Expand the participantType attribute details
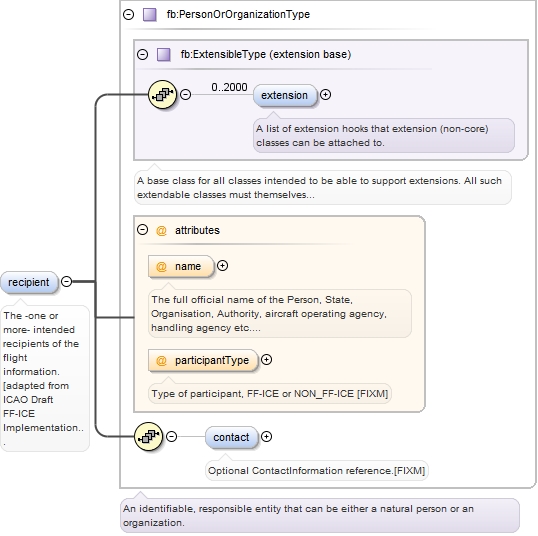 [x=266, y=360]
